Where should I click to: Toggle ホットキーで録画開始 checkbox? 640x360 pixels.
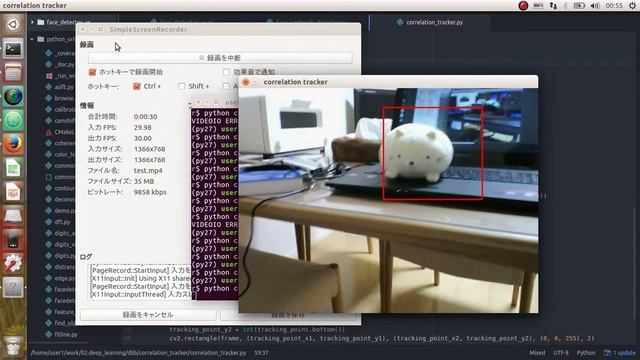(92, 72)
